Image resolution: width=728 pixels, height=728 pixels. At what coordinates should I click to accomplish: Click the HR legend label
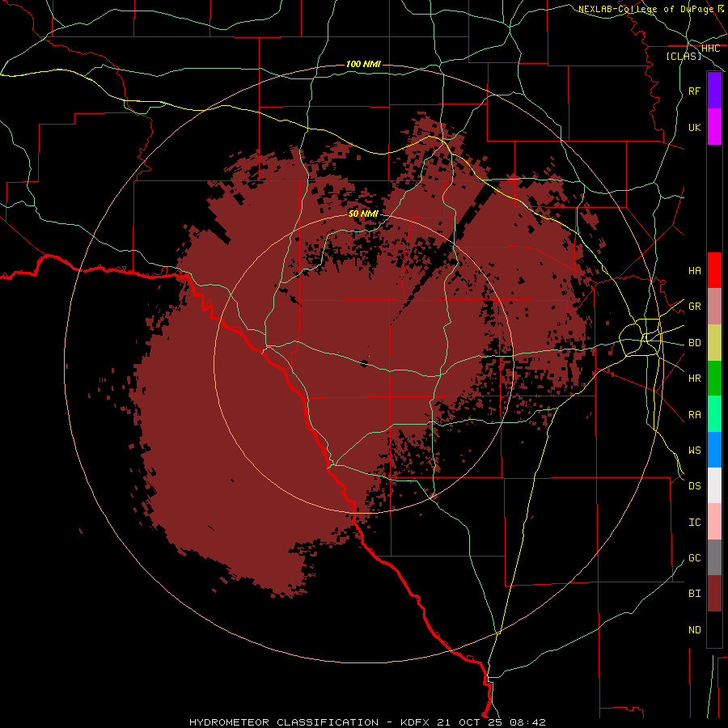click(x=694, y=379)
